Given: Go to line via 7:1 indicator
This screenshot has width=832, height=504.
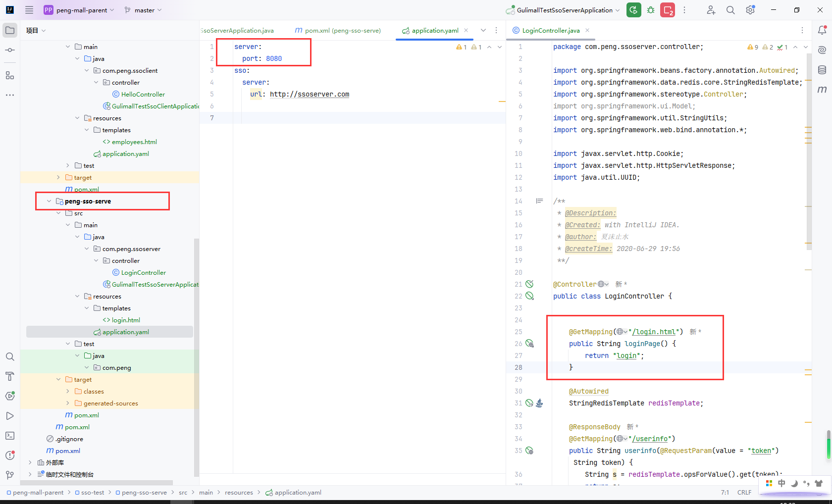Looking at the screenshot, I should 725,493.
